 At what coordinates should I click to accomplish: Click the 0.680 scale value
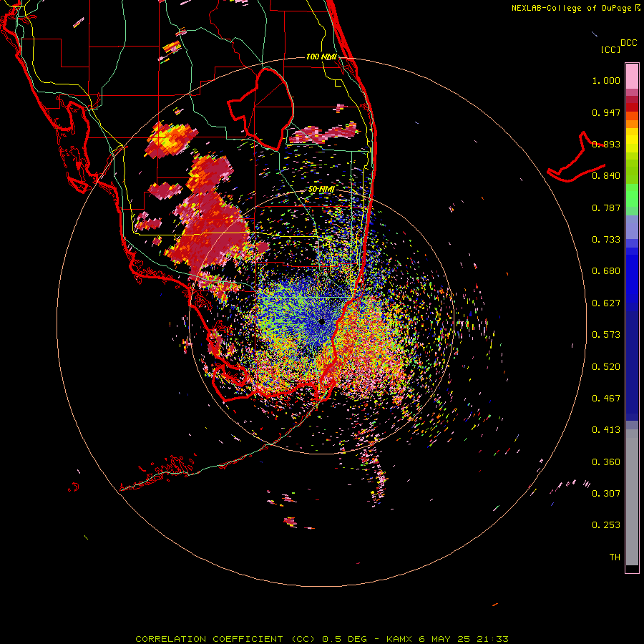pyautogui.click(x=606, y=271)
